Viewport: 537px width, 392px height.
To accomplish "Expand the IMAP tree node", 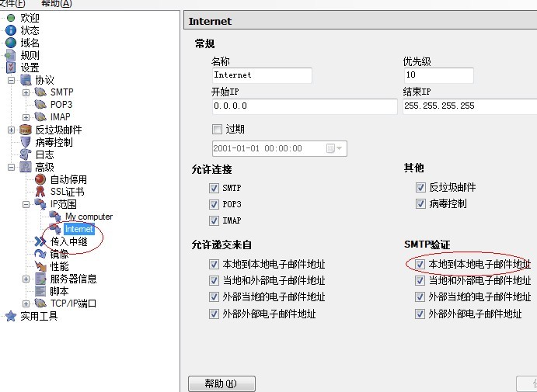I will (x=26, y=117).
